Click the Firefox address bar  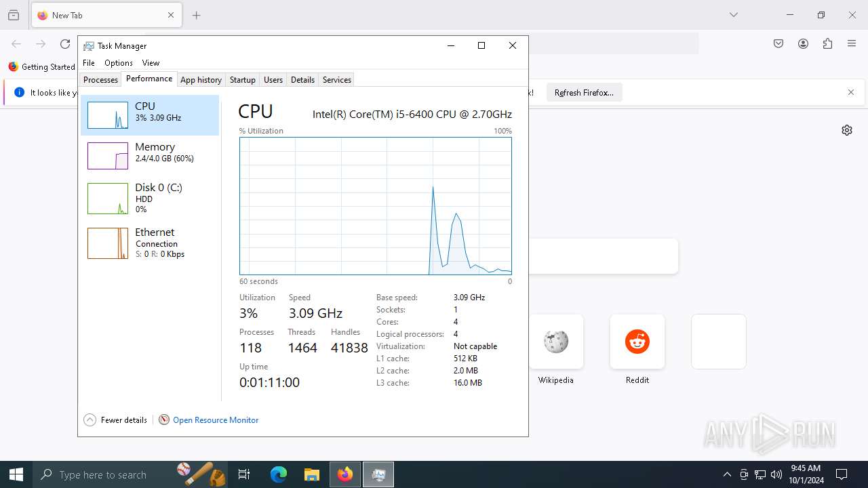click(x=614, y=44)
